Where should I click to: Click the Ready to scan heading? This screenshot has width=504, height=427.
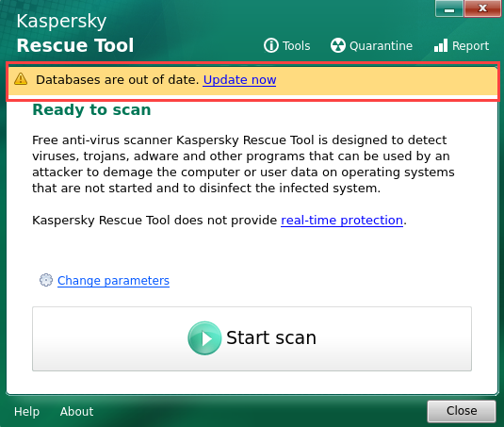coord(91,110)
